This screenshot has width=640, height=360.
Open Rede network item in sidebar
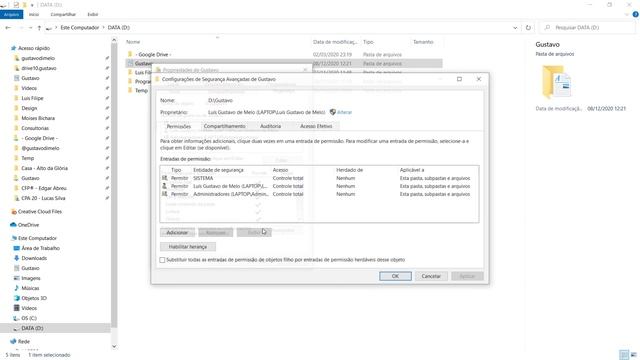click(20, 341)
